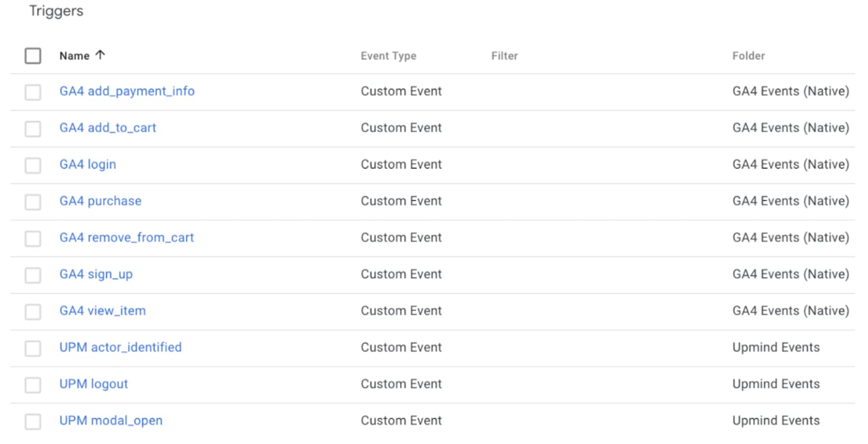Select the GA4 purchase row checkbox
Viewport: 868px width, 444px height.
tap(33, 202)
